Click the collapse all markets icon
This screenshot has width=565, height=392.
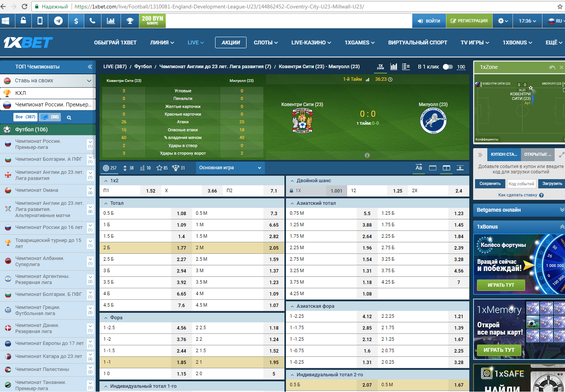(460, 168)
